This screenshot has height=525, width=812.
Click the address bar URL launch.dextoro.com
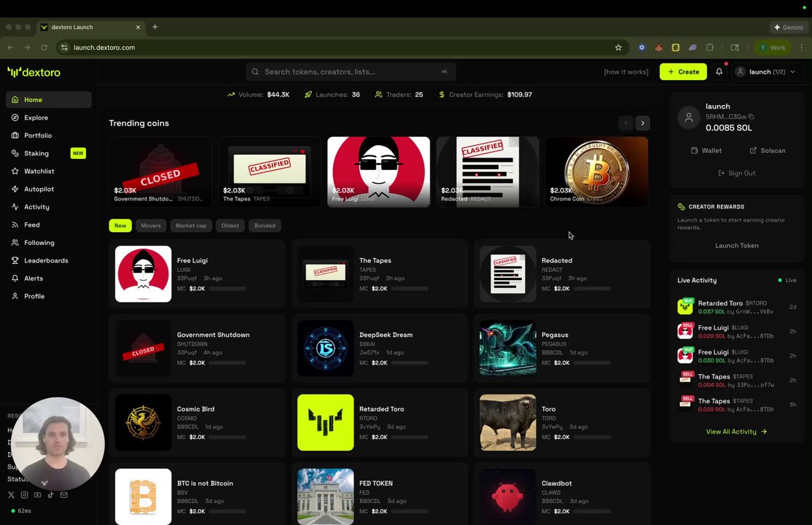pyautogui.click(x=104, y=47)
